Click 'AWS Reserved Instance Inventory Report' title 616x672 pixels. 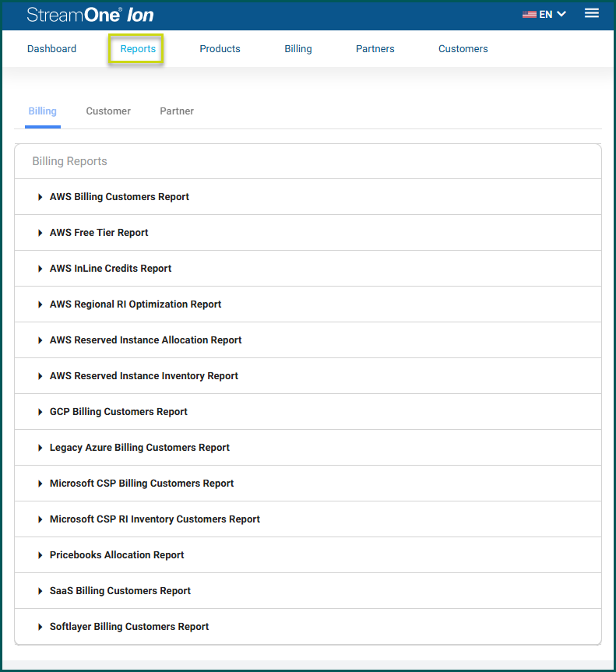(x=144, y=376)
